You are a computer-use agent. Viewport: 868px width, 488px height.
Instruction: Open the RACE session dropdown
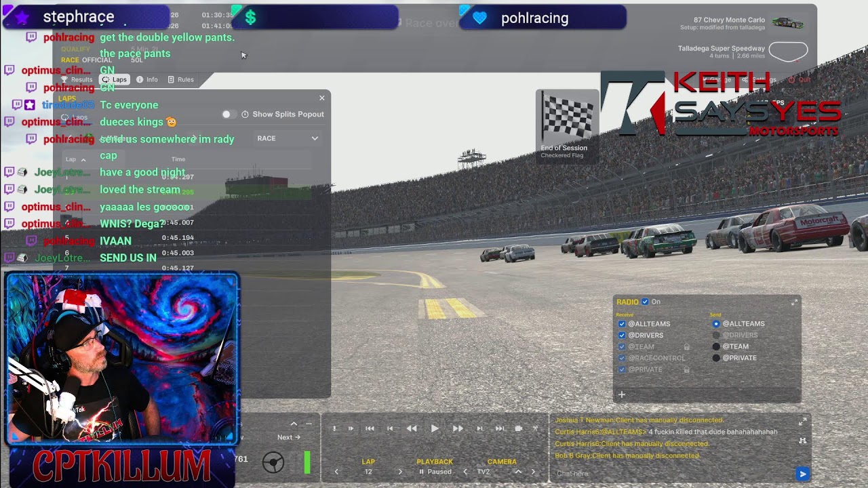[x=288, y=138]
